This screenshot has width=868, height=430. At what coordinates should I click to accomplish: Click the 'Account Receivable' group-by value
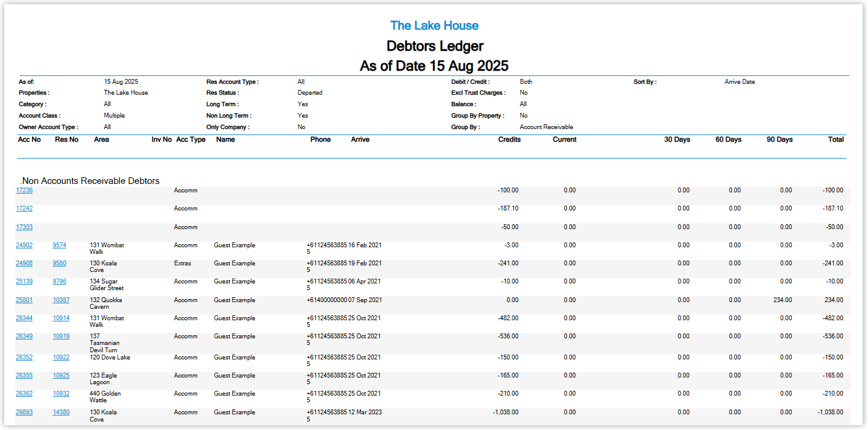click(546, 127)
